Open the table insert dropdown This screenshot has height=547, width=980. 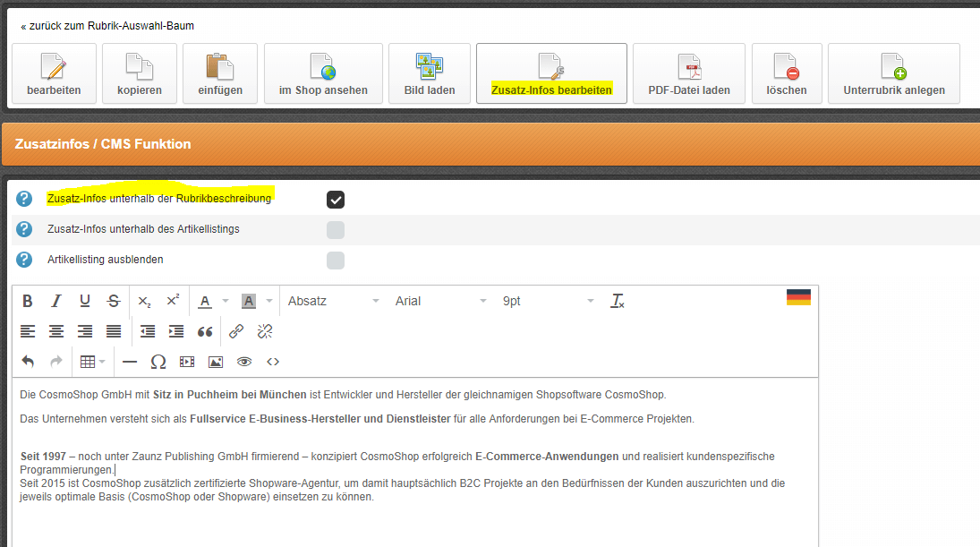[x=92, y=362]
